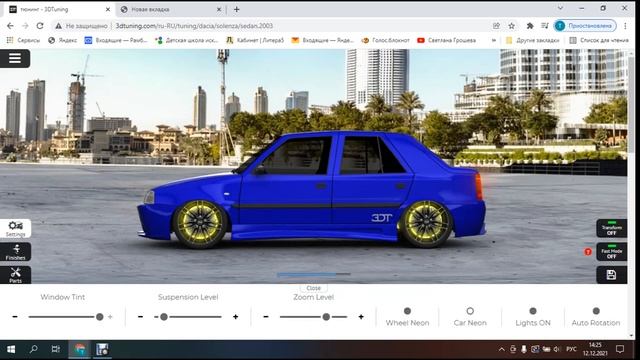Bookmark this page with star icon
Screen dimensions: 640x360
pyautogui.click(x=511, y=26)
